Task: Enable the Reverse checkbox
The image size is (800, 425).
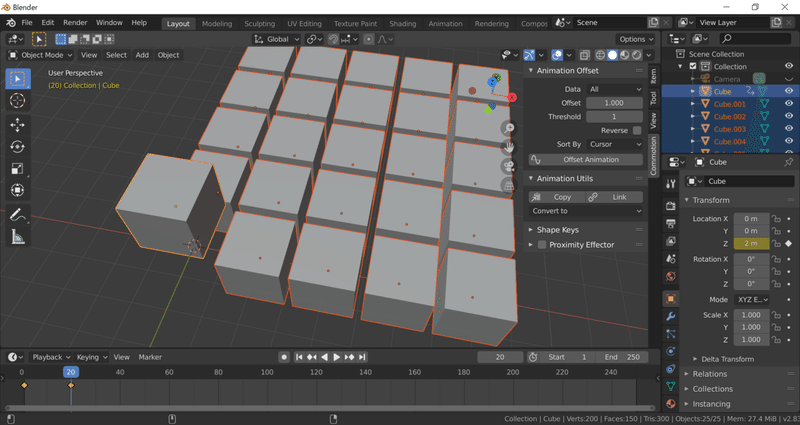Action: 637,130
